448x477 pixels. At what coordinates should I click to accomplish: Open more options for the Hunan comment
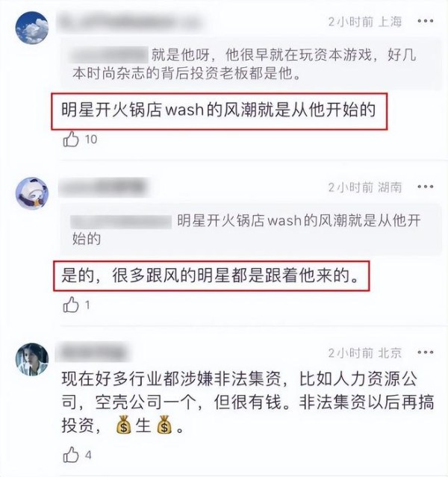click(425, 187)
